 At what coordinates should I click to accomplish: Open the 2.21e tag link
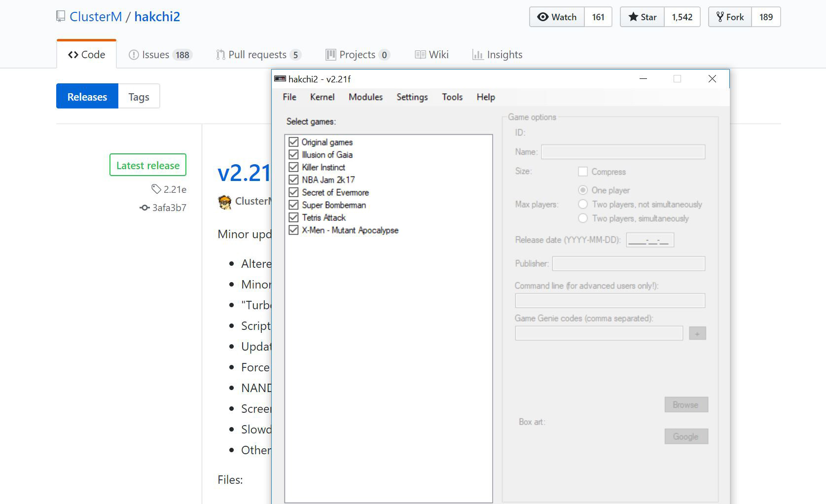coord(175,189)
